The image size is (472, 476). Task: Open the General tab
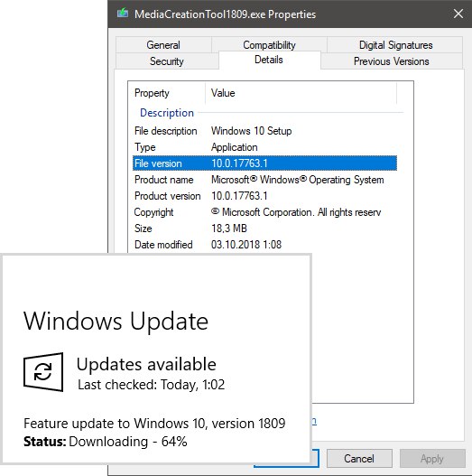[x=163, y=45]
